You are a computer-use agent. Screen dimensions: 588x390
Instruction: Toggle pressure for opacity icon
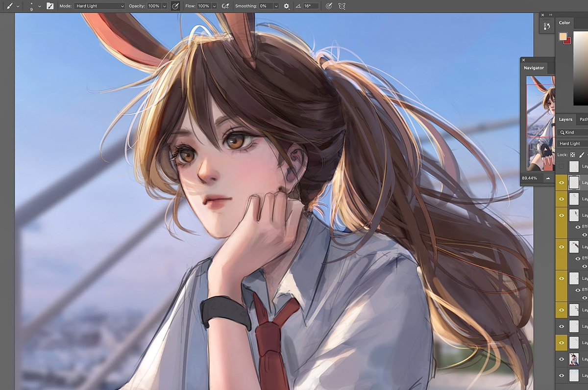175,6
